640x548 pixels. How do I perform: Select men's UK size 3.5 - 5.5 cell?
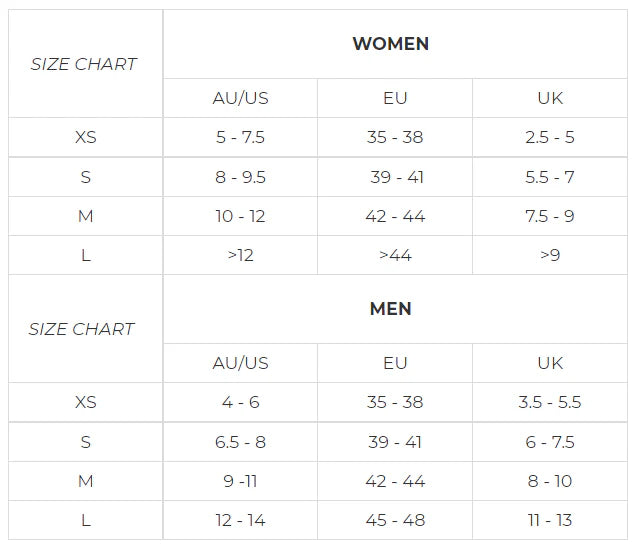(x=550, y=402)
